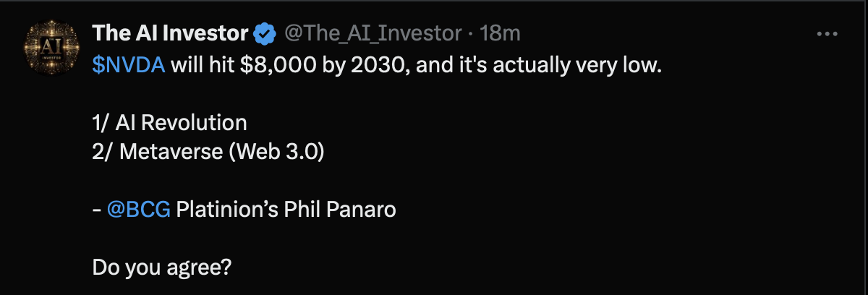Click the line 1/ AI Revolution
868x295 pixels.
[x=169, y=123]
